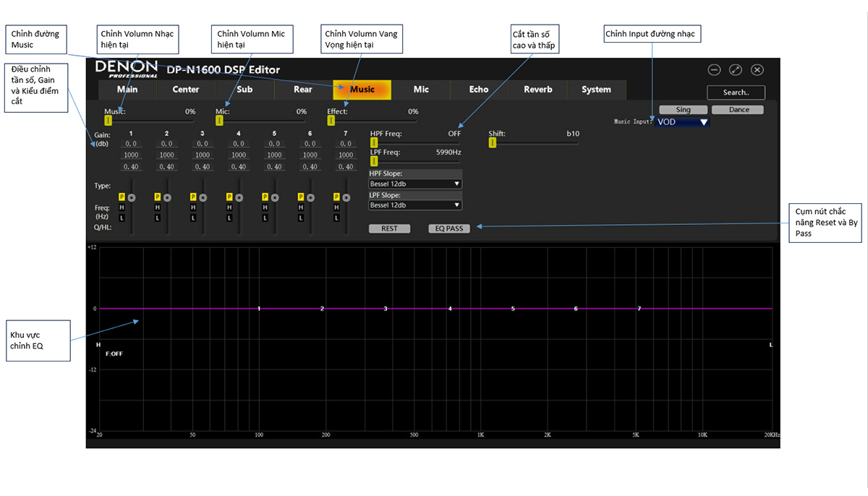Click band 6 gain slider knob

pyautogui.click(x=311, y=197)
